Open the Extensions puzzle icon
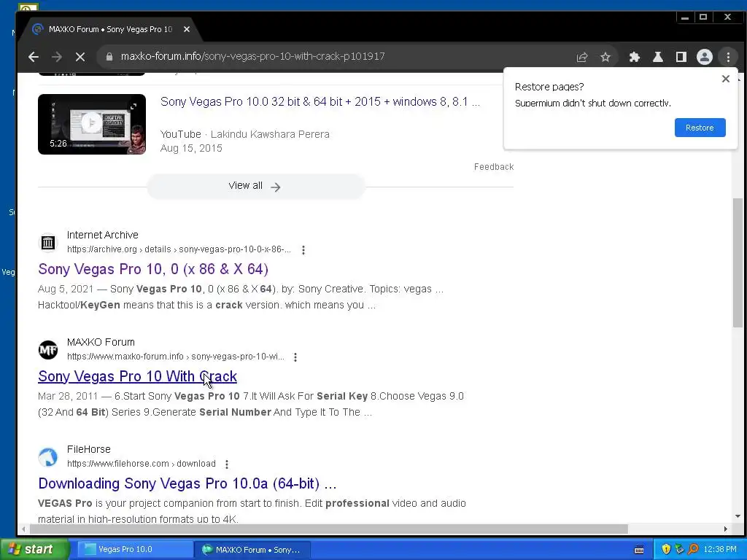The image size is (747, 560). tap(634, 57)
